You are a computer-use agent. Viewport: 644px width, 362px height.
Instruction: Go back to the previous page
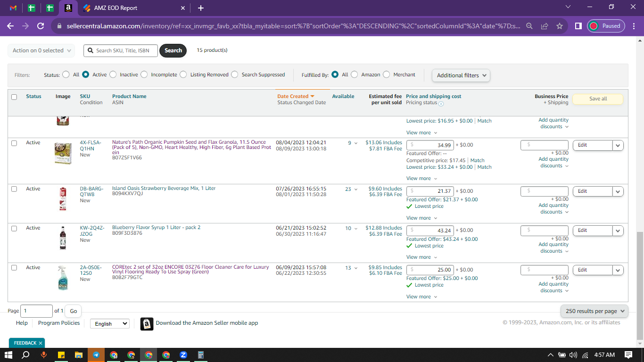click(x=10, y=26)
